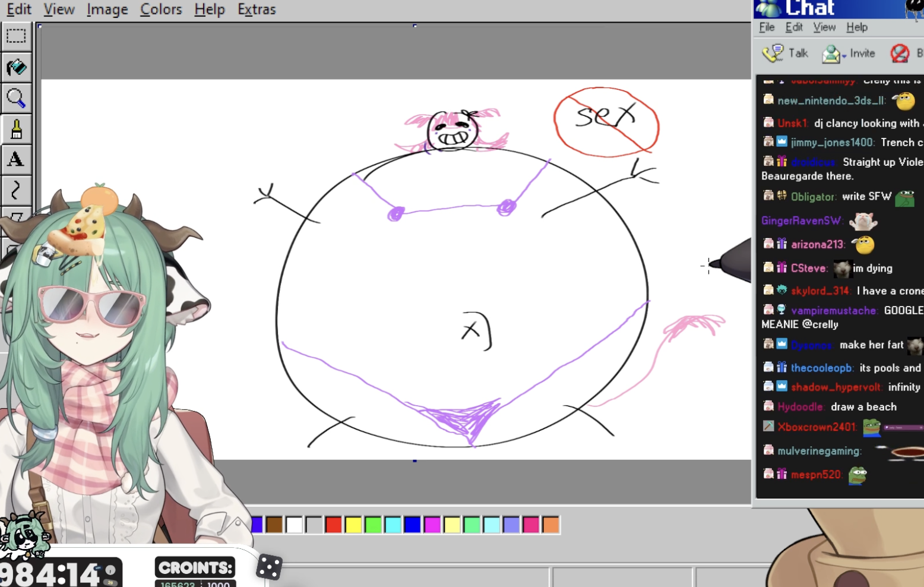
Task: Click the emoji in new_nintendo_3ds_ll's message
Action: 904,101
